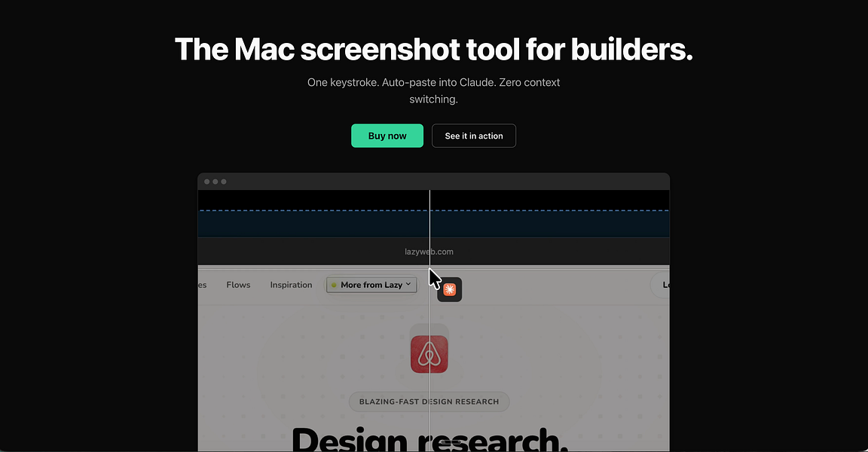Select the Flows nav item
The image size is (868, 452).
pyautogui.click(x=238, y=285)
